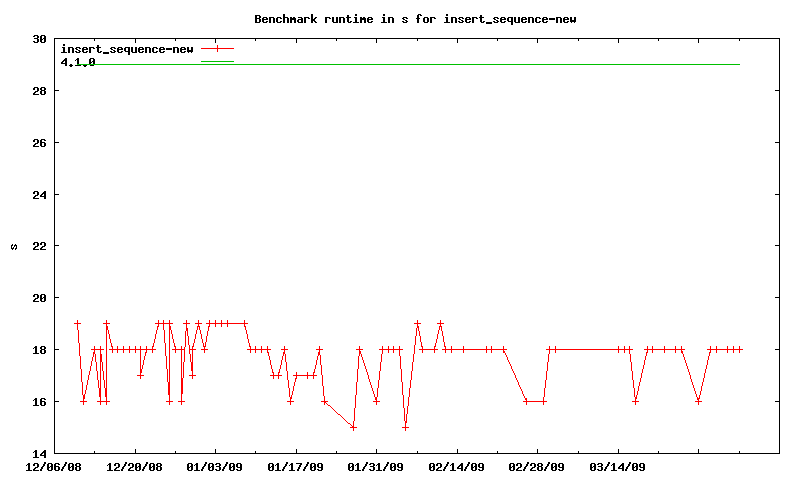Viewport: 800px width, 480px height.
Task: Click the y-axis tick label 14
Action: [x=39, y=453]
